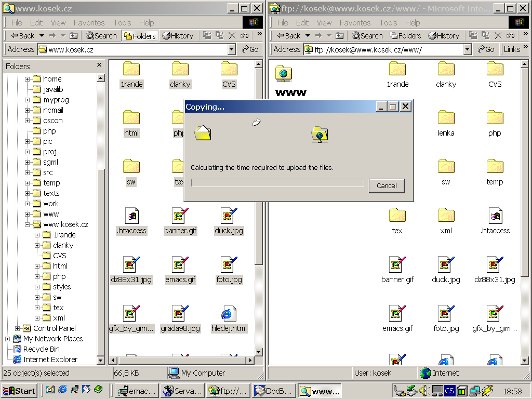
Task: Open File menu in www.kosek.cz window
Action: 17,23
